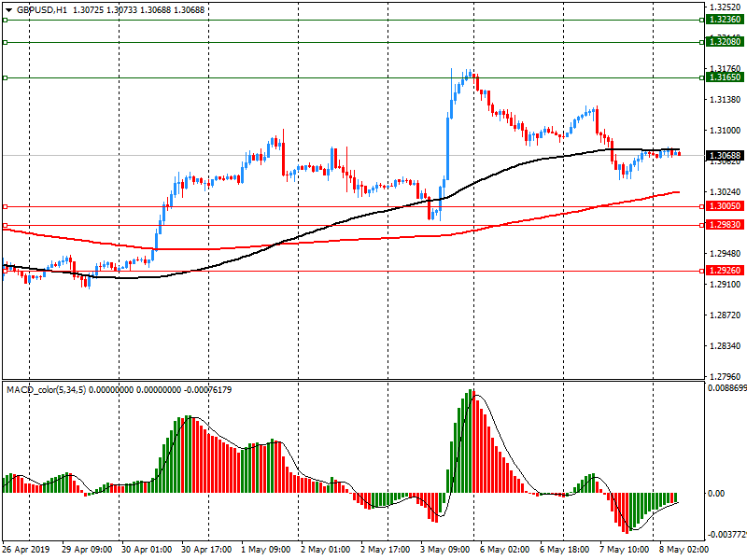The height and width of the screenshot is (560, 747).
Task: Select the green 1.32080 price level label
Action: (x=725, y=41)
